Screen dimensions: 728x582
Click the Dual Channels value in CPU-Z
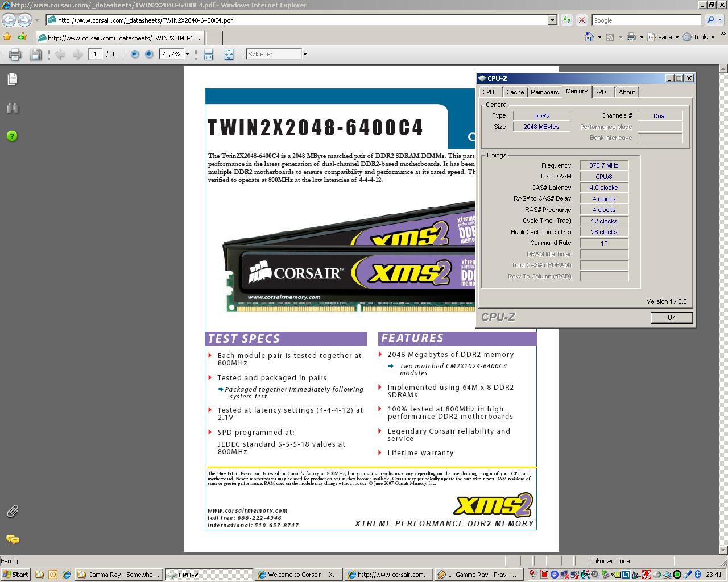[660, 116]
